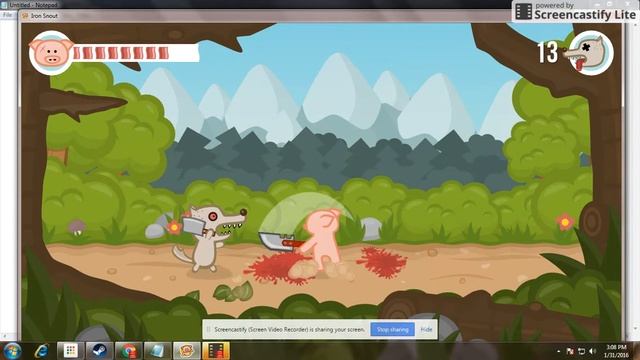Click the Untitled - Notepad title bar text
640x360 pixels.
click(33, 5)
